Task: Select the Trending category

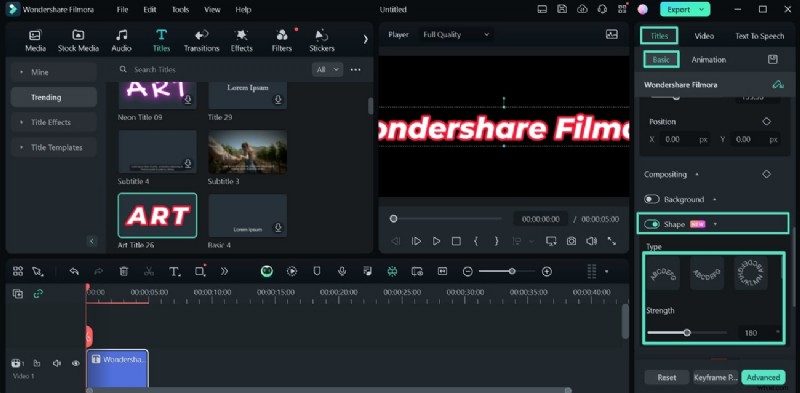Action: tap(54, 97)
